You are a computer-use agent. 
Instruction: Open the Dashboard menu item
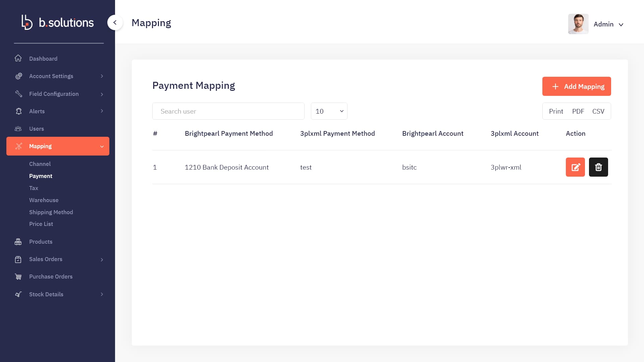click(x=43, y=59)
